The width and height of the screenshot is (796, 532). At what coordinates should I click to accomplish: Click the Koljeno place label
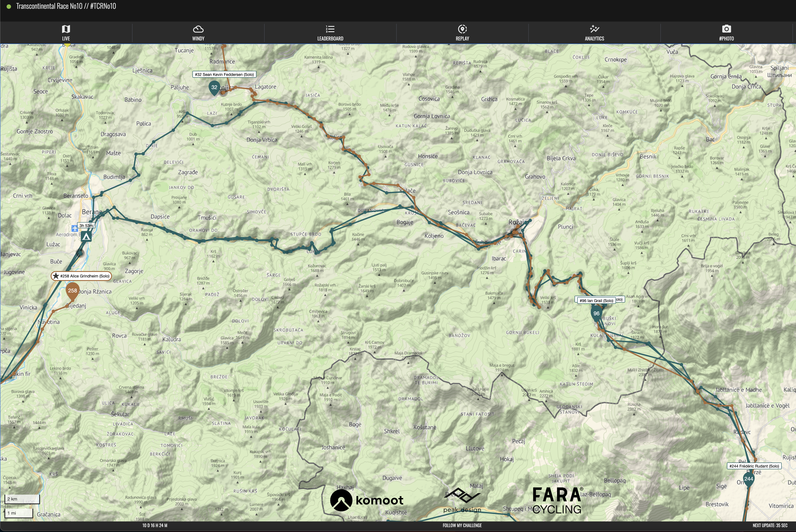[434, 236]
